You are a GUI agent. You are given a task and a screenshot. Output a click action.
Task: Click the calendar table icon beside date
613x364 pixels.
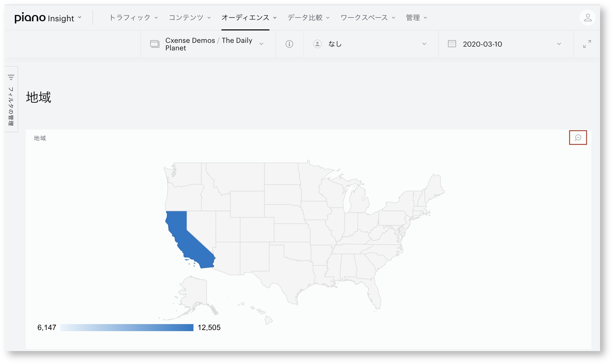tap(452, 44)
